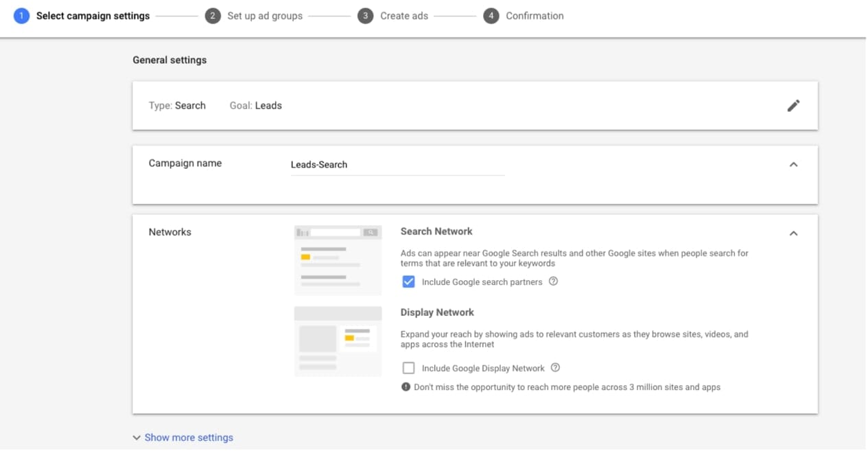Click the Display Network illustration thumbnail

pyautogui.click(x=338, y=341)
